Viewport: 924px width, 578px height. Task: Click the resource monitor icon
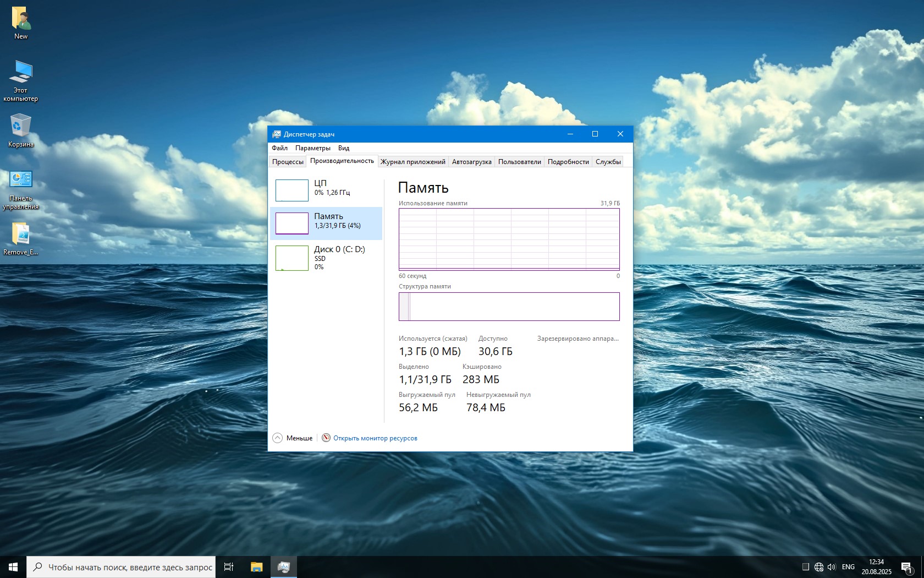326,438
